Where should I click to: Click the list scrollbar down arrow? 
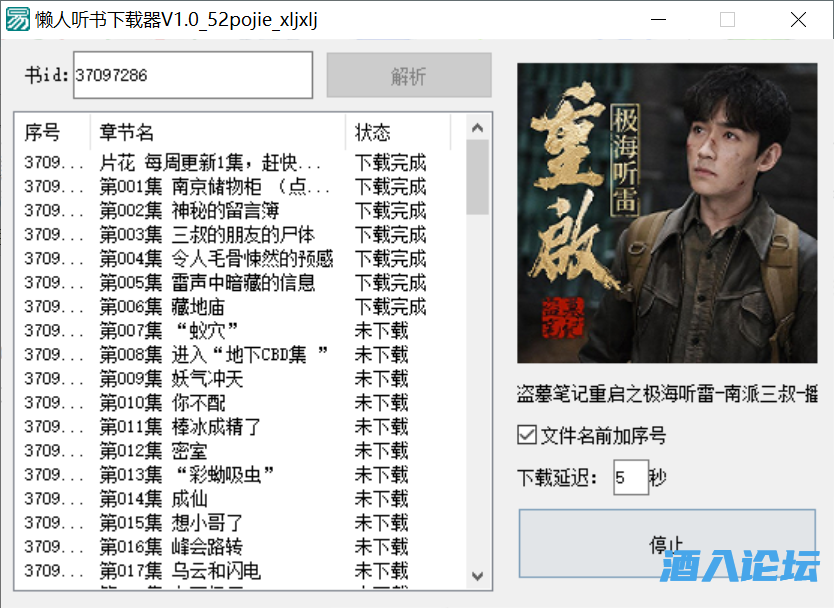pos(477,576)
